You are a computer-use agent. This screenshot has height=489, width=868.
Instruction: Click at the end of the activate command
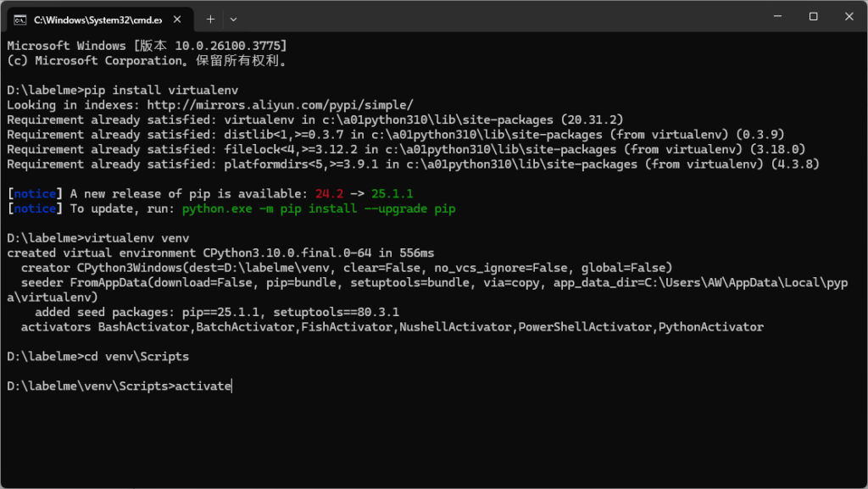coord(232,386)
